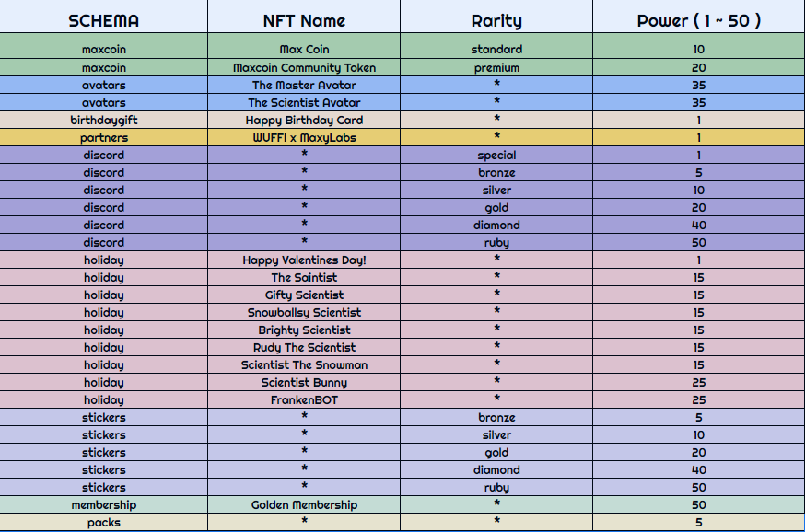Click the birthdaygift schema cell
805x532 pixels.
click(103, 120)
